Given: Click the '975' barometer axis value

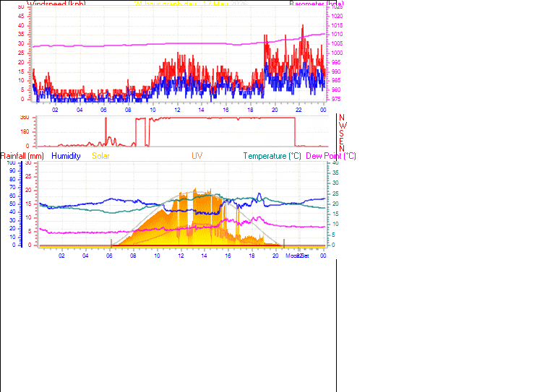Looking at the screenshot, I should click(335, 99).
